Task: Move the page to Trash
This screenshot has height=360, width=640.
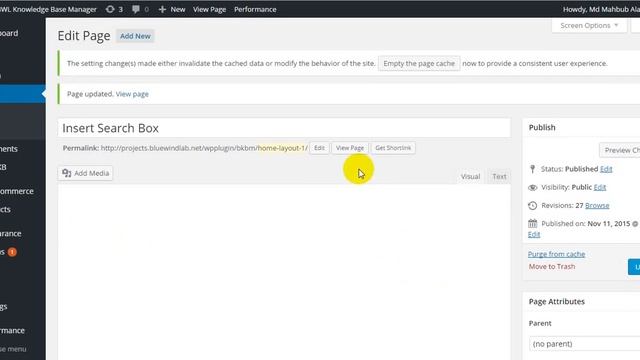Action: coord(552,266)
